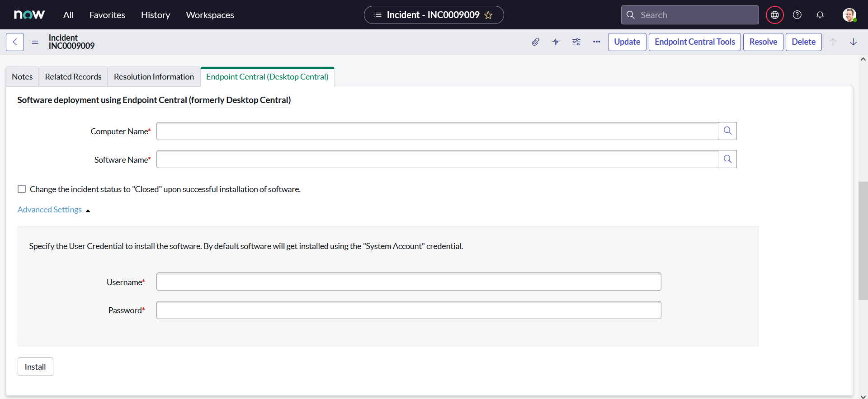Open the form context hamburger menu
868x399 pixels.
[x=35, y=42]
